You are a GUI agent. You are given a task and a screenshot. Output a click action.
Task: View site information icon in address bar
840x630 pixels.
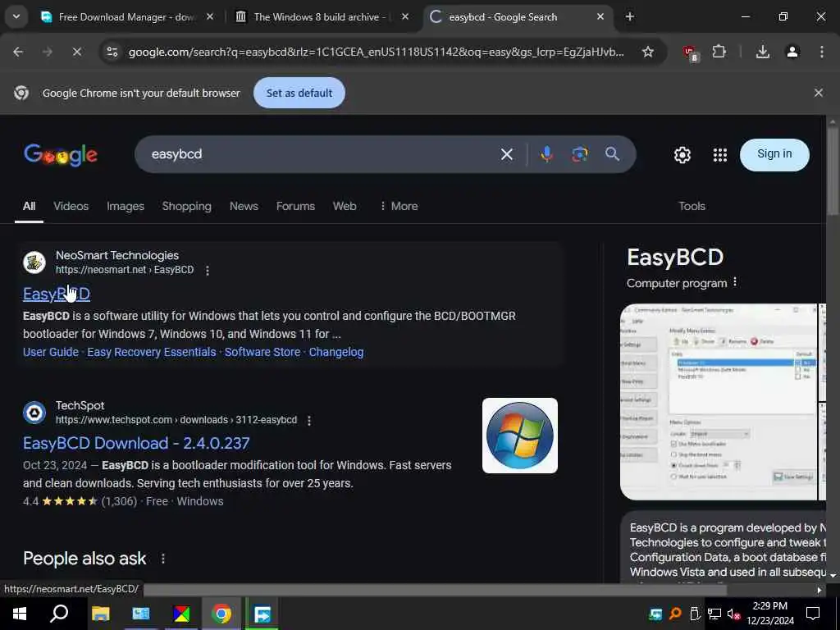tap(112, 52)
